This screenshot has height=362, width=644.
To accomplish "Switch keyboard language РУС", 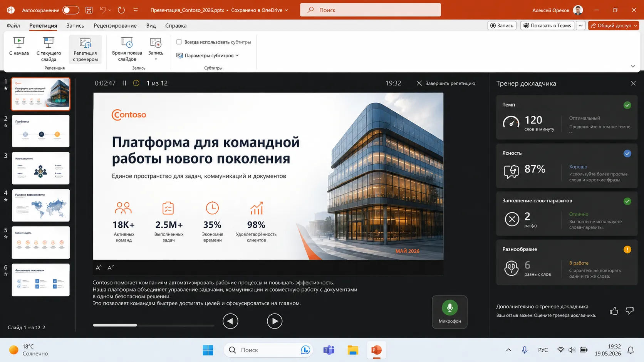I will pos(543,350).
